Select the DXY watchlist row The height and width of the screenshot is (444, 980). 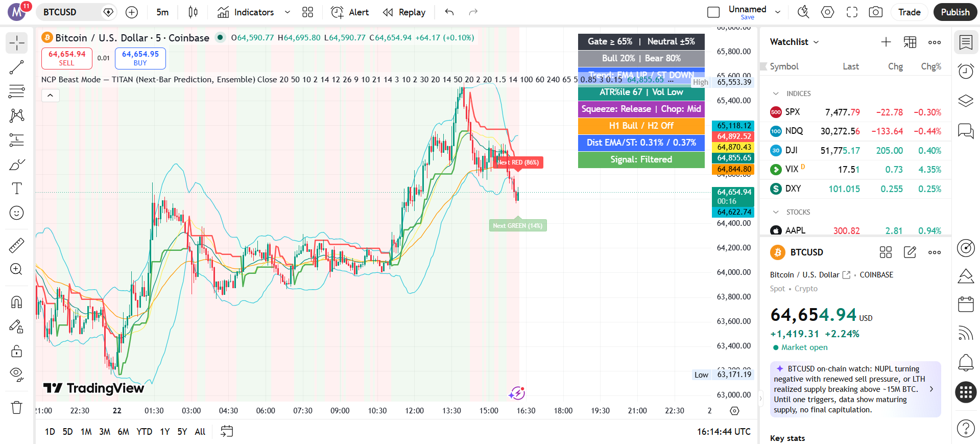[x=855, y=189]
